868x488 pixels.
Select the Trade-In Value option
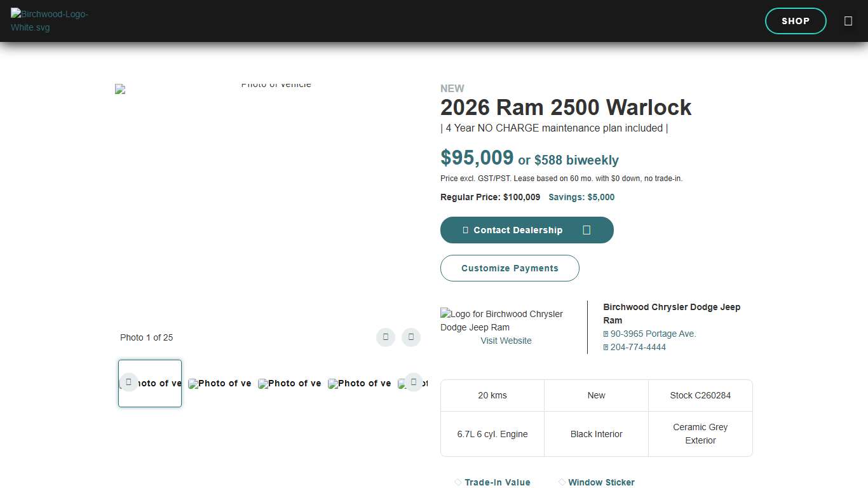click(498, 482)
